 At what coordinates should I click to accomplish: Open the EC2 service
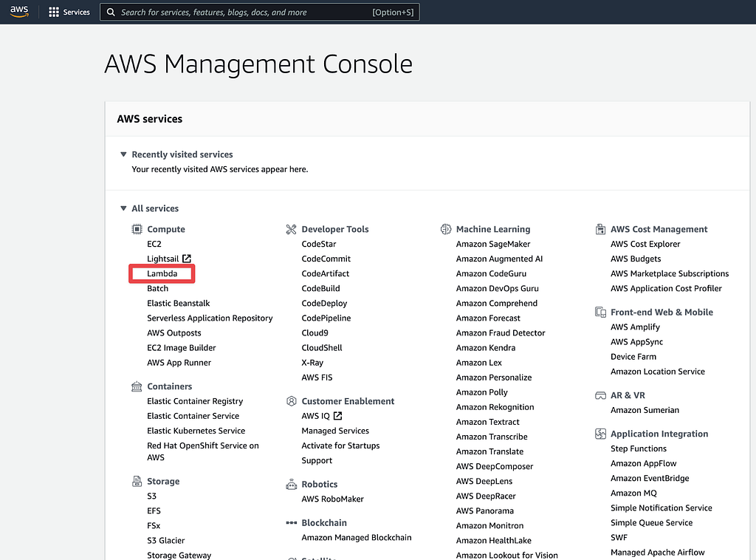pos(154,244)
